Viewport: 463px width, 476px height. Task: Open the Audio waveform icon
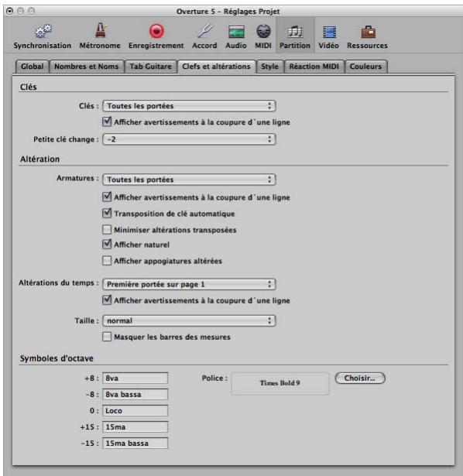(x=236, y=32)
